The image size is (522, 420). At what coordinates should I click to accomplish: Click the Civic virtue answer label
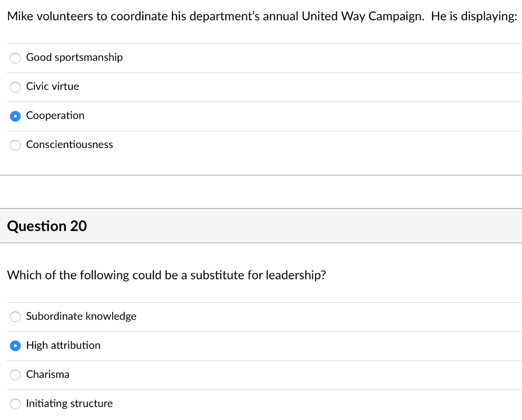tap(53, 86)
